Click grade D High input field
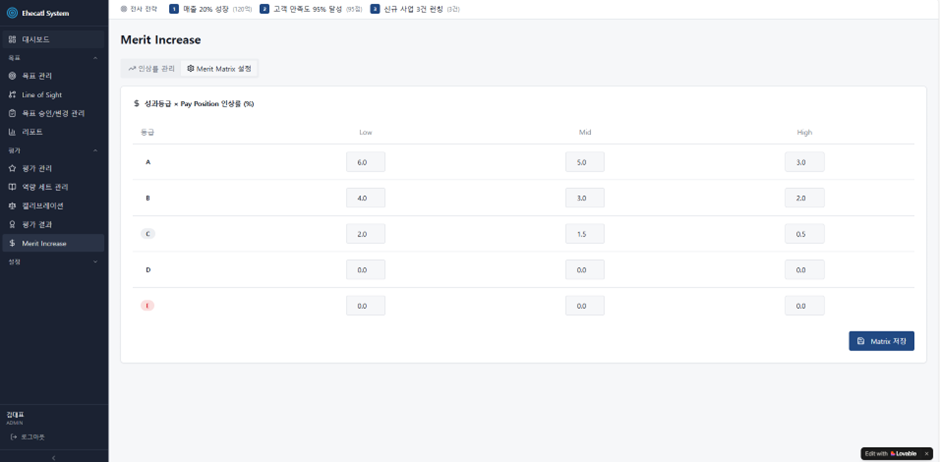The height and width of the screenshot is (462, 940). 805,270
